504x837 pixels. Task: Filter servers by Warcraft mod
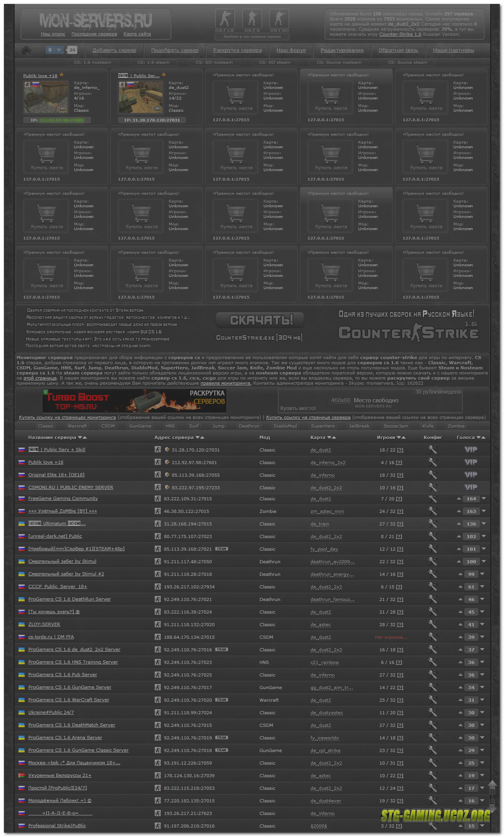tap(77, 426)
